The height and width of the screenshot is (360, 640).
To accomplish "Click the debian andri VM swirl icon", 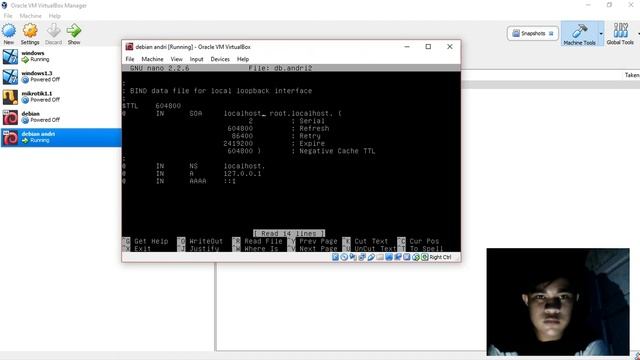I will (x=10, y=138).
